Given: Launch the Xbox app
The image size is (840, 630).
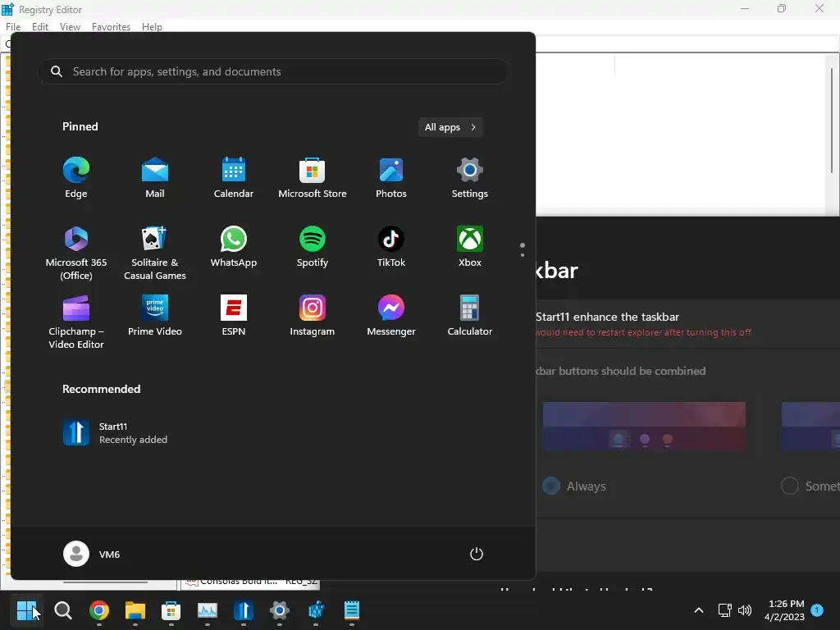Looking at the screenshot, I should pyautogui.click(x=470, y=247).
